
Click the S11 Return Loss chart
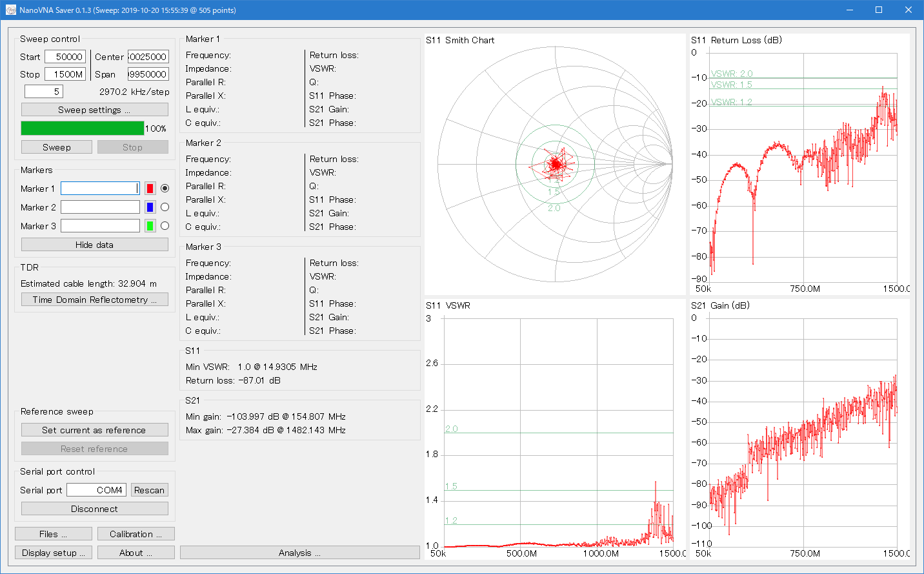(x=800, y=165)
